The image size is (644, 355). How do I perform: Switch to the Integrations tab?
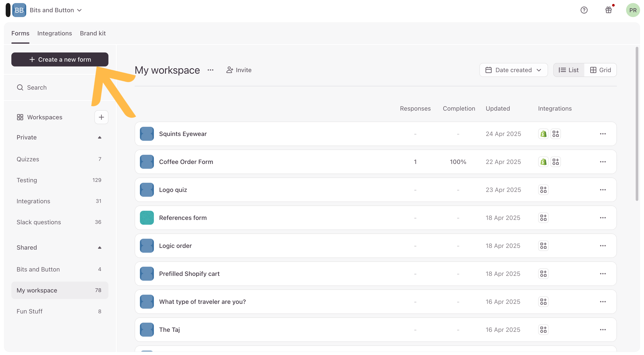coord(54,33)
